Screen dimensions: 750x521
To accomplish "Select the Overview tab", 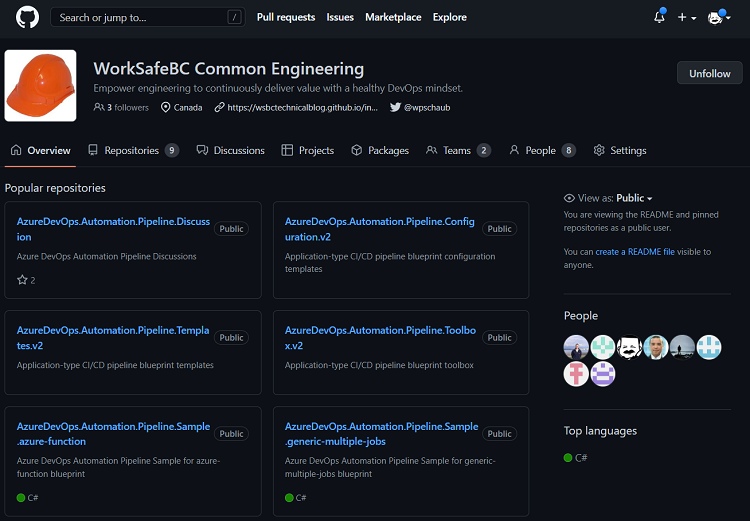I will 40,150.
